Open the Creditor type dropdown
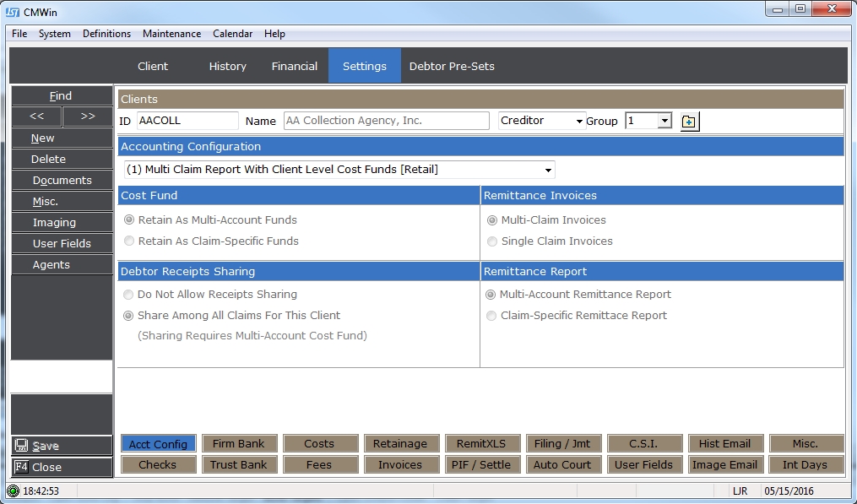The width and height of the screenshot is (857, 504). point(579,122)
